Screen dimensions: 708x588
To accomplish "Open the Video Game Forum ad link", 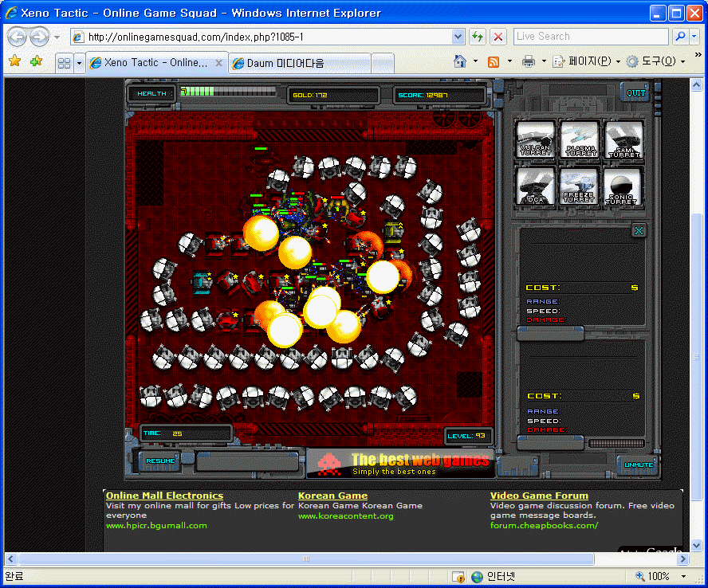I will pos(539,496).
